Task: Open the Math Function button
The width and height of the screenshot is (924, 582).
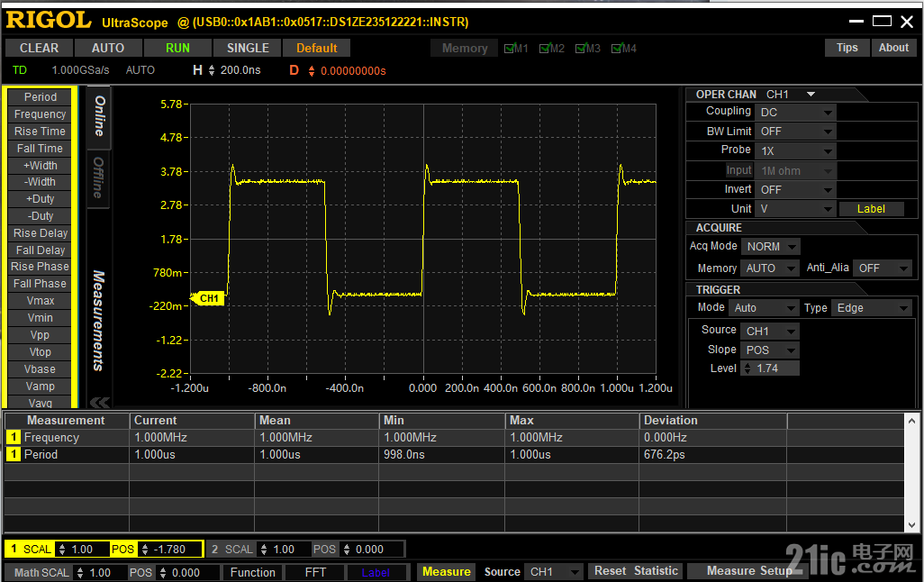Action: (253, 573)
